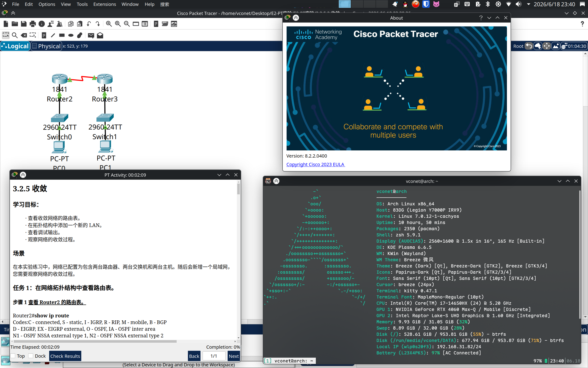
Task: Click the Back button in PT Activity
Action: (194, 356)
